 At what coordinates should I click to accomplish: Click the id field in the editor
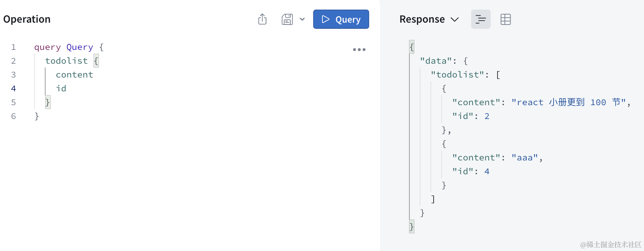pyautogui.click(x=61, y=89)
